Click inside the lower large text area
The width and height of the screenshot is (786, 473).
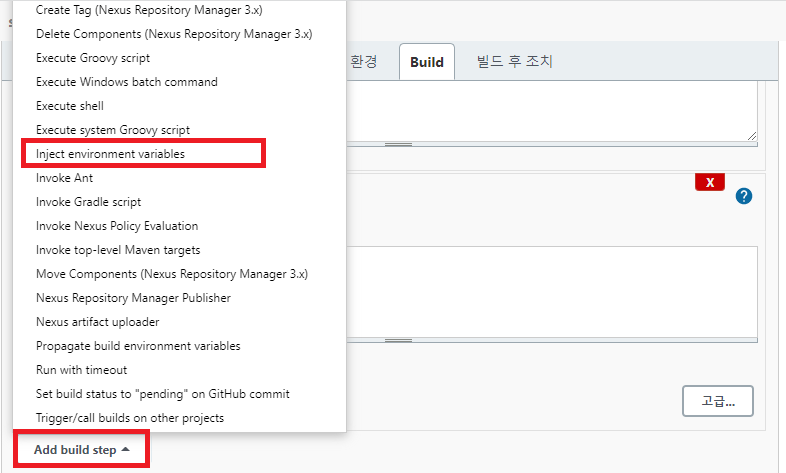[551, 292]
